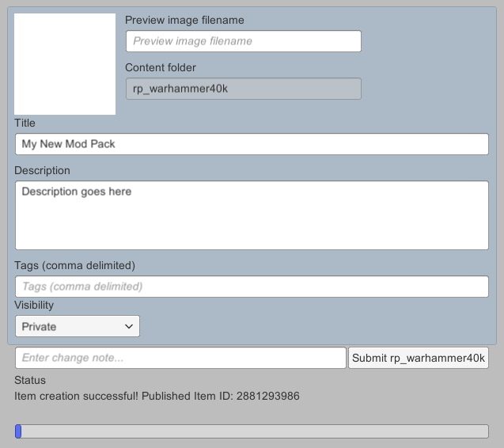Click the blue filled portion of progress bar
Image resolution: width=504 pixels, height=448 pixels.
[x=18, y=431]
